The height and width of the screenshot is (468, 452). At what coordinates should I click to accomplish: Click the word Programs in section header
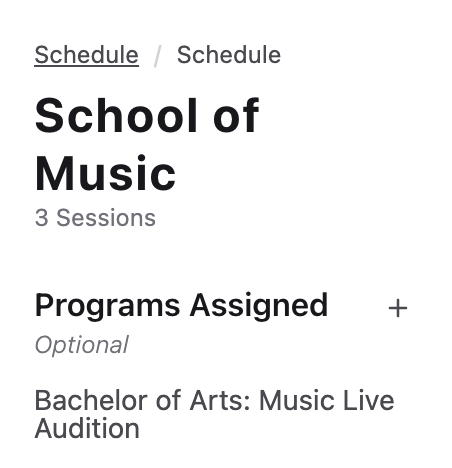[x=108, y=305]
